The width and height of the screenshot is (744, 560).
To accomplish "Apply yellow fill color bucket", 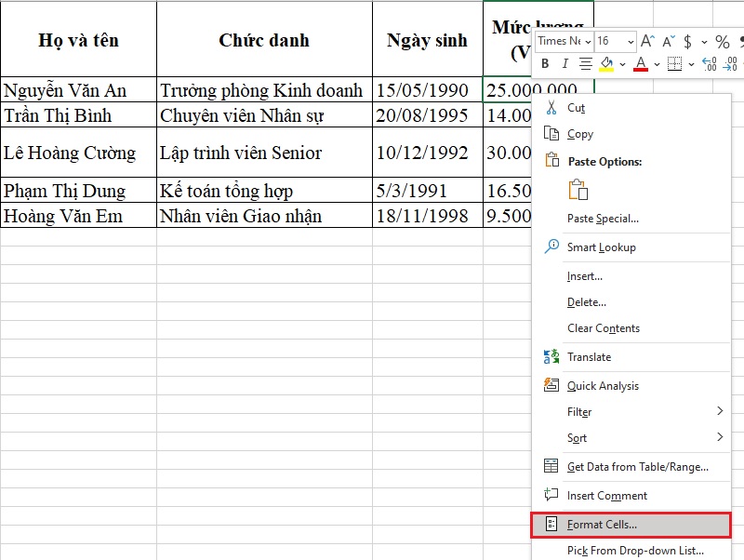I will [x=606, y=63].
